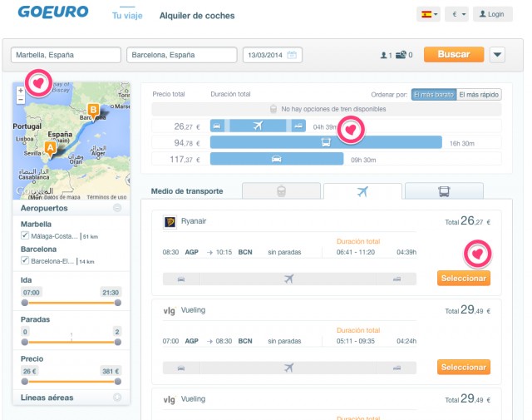Switch to the train transport tab
Image resolution: width=532 pixels, height=420 pixels.
[x=281, y=190]
